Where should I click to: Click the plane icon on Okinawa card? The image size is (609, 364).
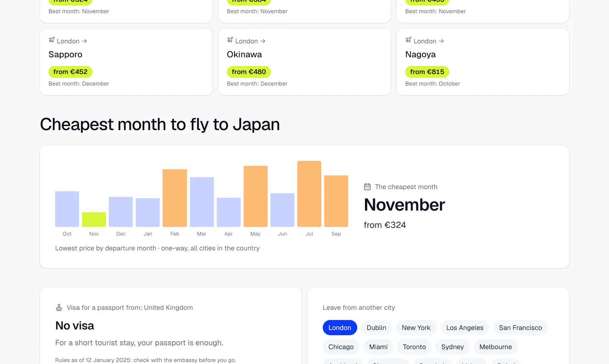230,40
